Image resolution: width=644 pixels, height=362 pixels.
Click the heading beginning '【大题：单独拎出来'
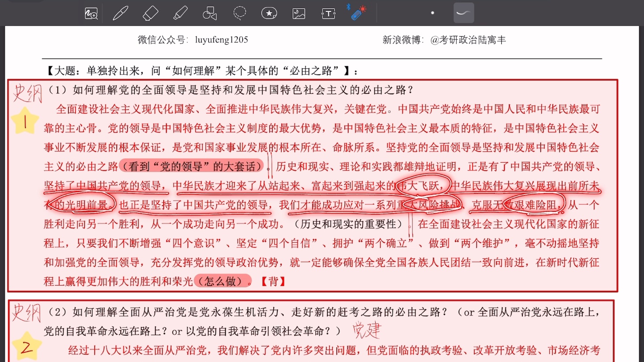pyautogui.click(x=202, y=71)
